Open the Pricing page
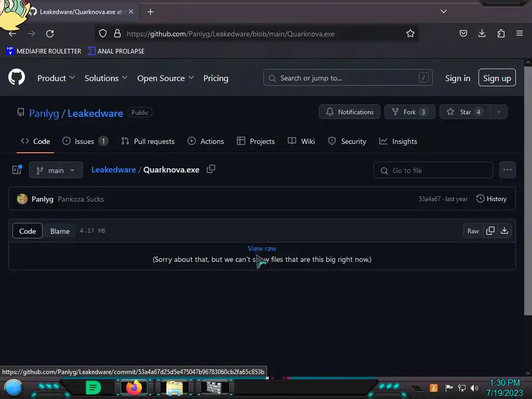 (216, 78)
